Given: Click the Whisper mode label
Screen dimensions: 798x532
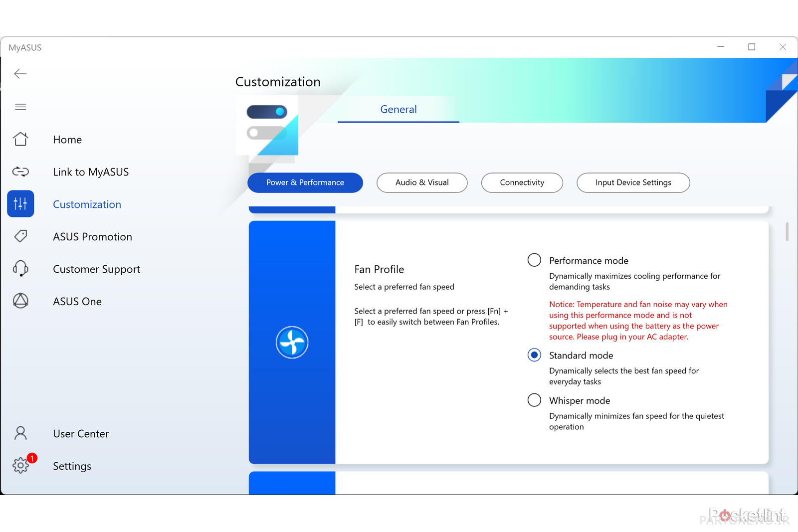Looking at the screenshot, I should tap(580, 401).
